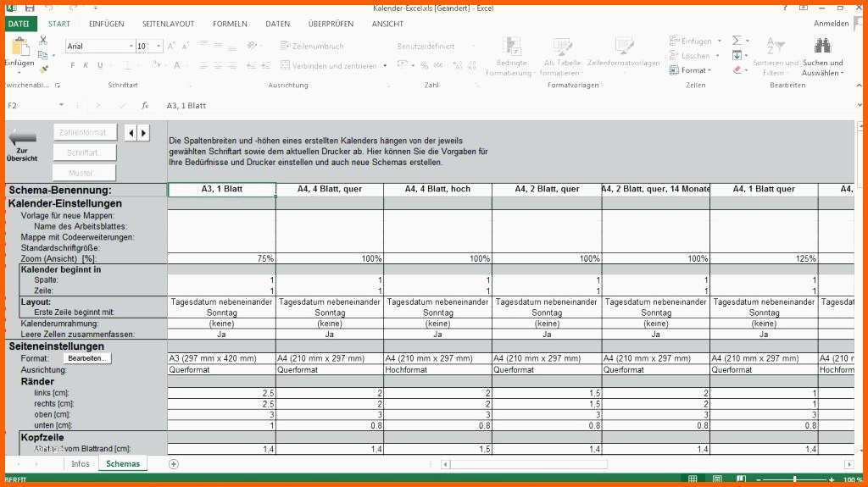This screenshot has height=487, width=868.
Task: Click the Einfügen paste clipboard icon
Action: coord(19,47)
